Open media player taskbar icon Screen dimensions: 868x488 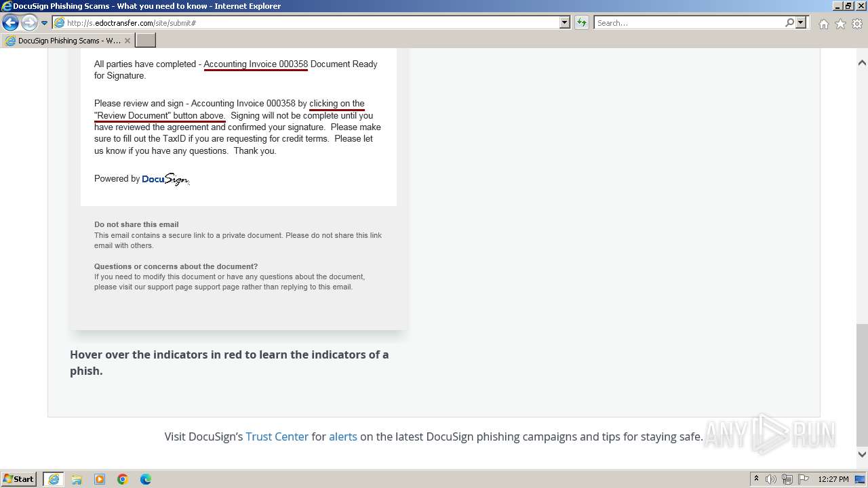(100, 479)
